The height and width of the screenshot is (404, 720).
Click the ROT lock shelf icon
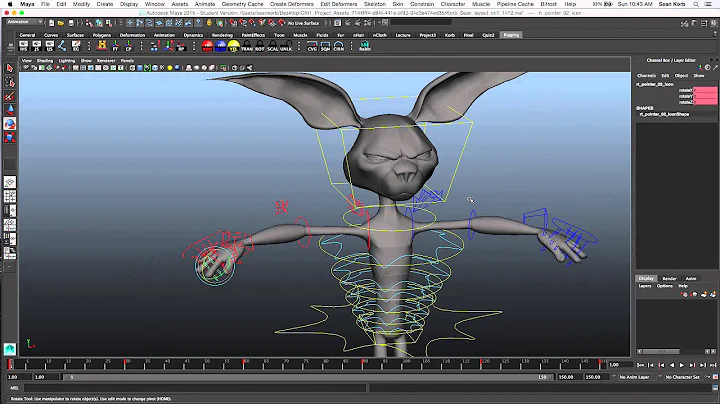(x=260, y=46)
